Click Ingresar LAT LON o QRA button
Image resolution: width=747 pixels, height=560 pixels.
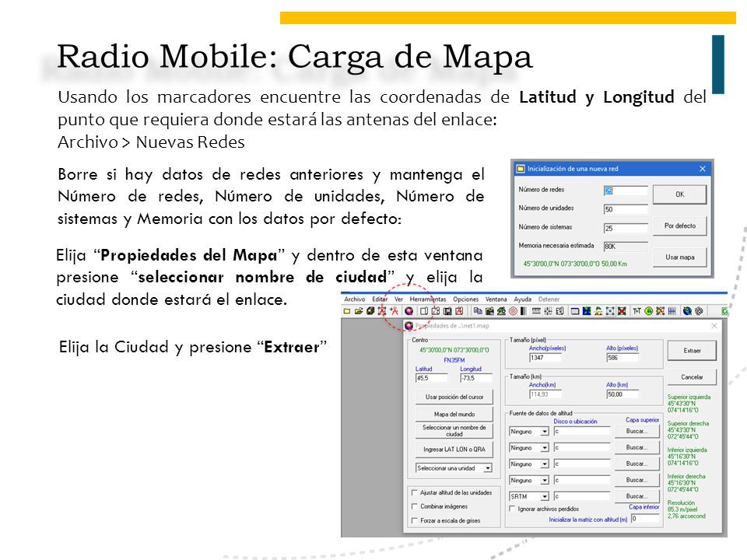coord(454,449)
